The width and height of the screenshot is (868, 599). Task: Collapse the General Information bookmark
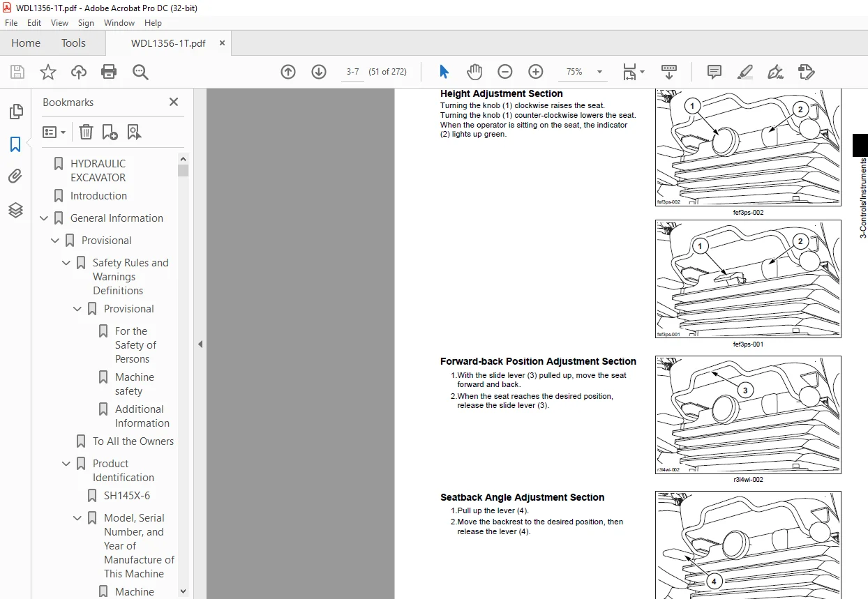click(44, 218)
